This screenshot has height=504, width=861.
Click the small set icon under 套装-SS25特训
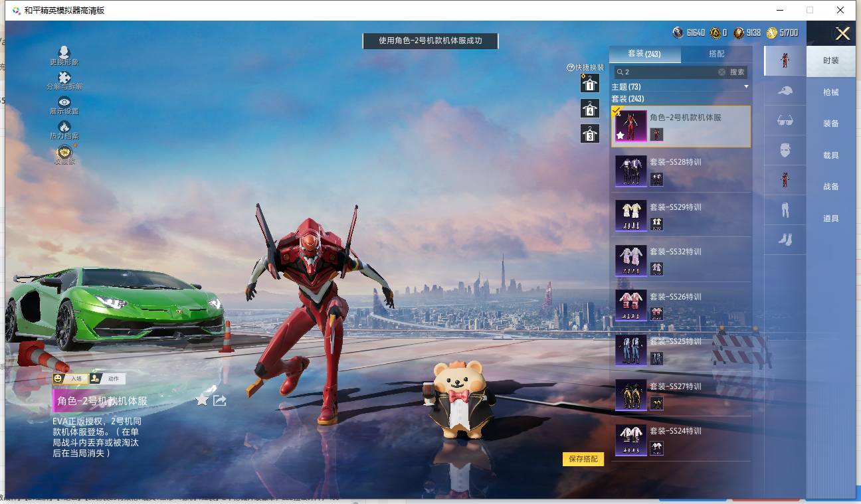656,359
